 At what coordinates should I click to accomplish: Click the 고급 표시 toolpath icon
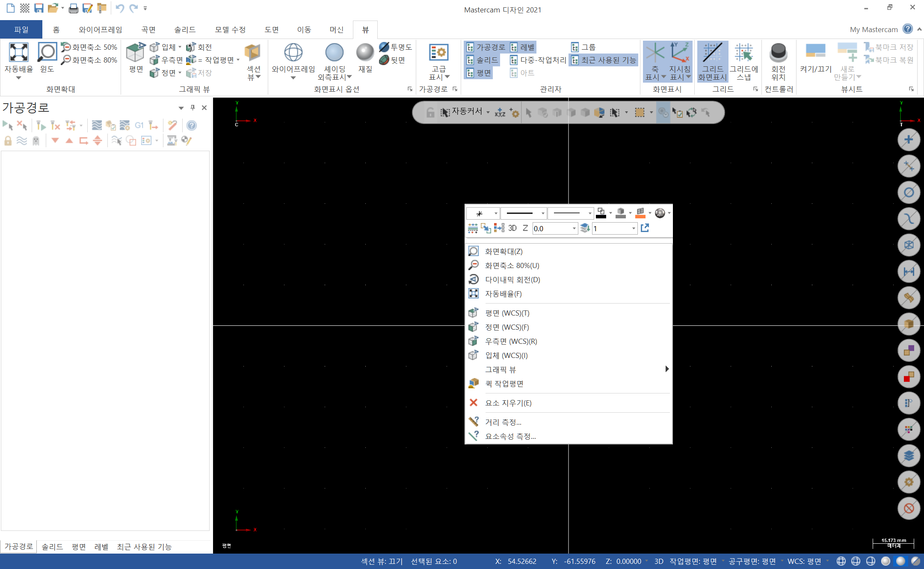click(438, 53)
